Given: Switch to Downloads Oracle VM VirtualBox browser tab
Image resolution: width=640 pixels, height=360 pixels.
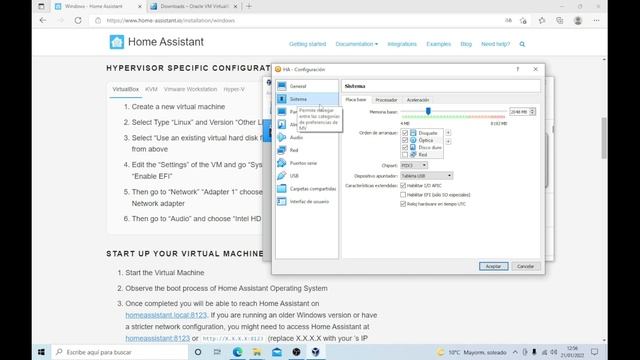Looking at the screenshot, I should pyautogui.click(x=194, y=6).
